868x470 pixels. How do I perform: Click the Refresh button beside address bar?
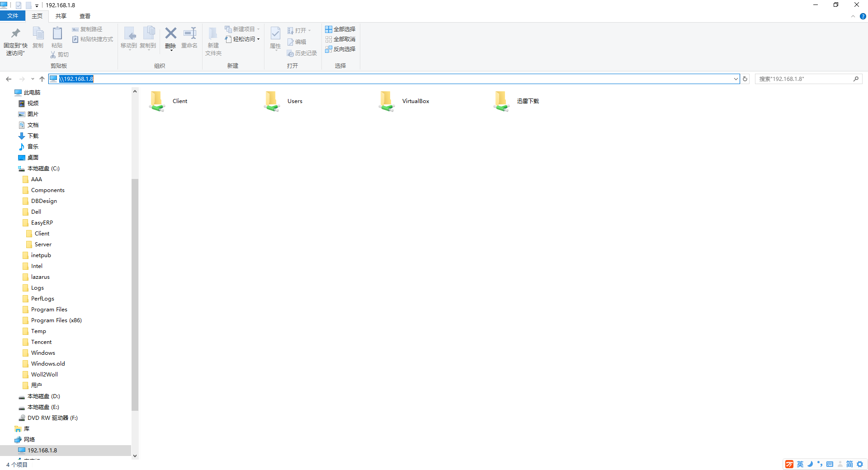tap(745, 79)
